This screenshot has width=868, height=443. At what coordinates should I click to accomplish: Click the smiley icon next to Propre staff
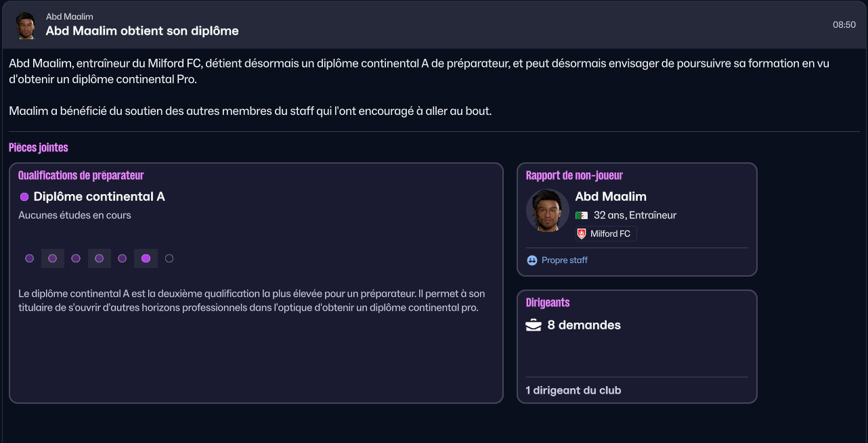point(531,260)
